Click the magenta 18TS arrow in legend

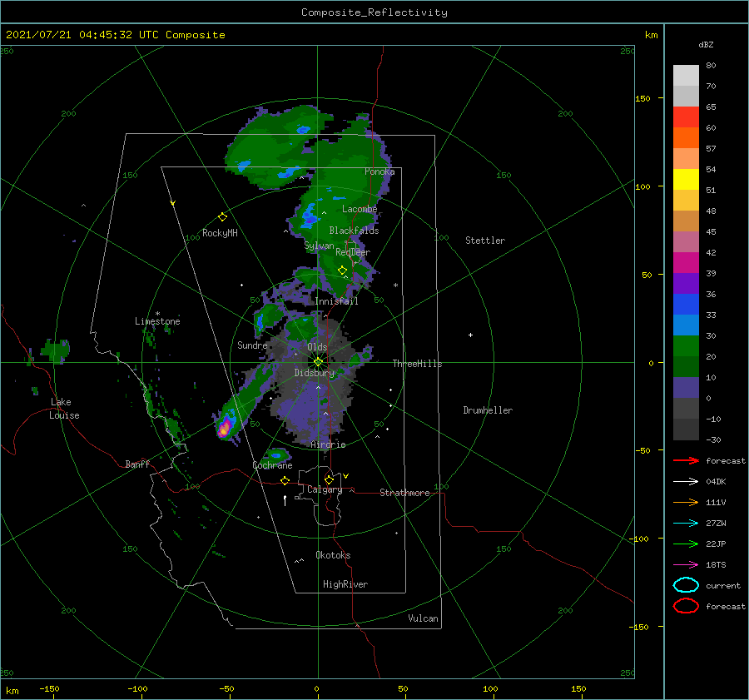point(686,565)
